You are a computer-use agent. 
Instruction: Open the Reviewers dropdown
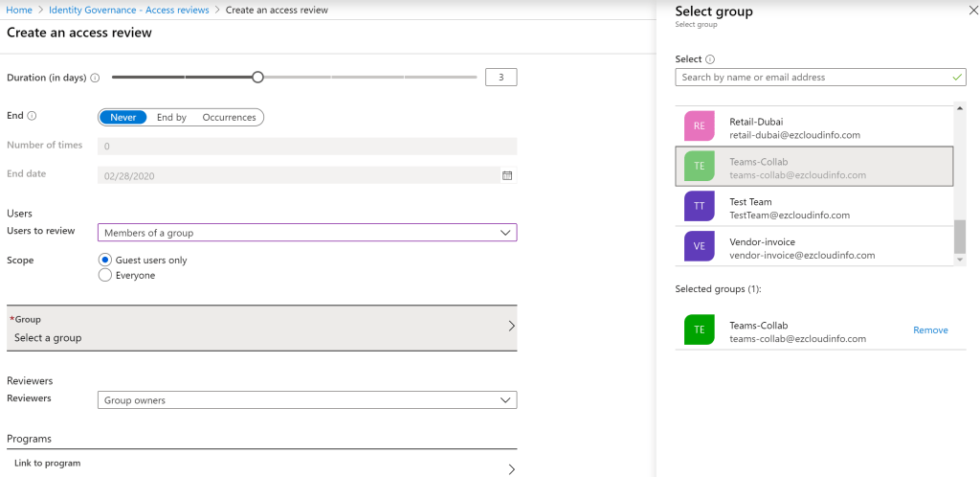coord(306,400)
